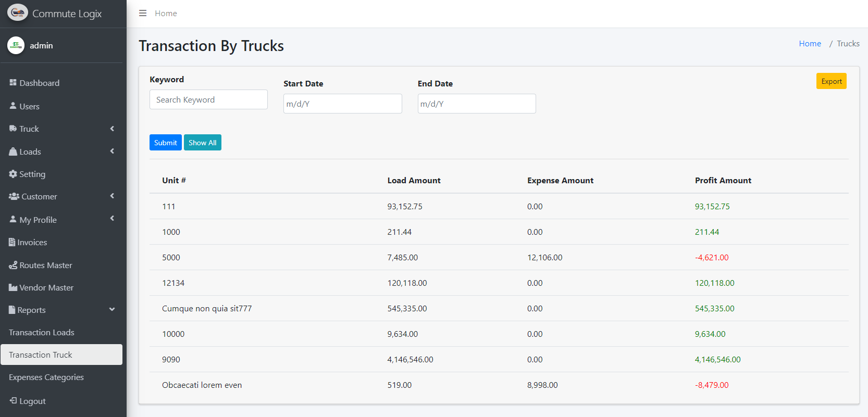This screenshot has width=868, height=417.
Task: Click the Setting gear icon
Action: point(13,174)
